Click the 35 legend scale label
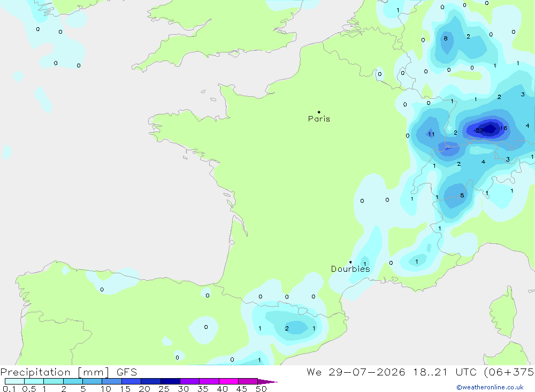Viewport: 535px width, 392px height. 203,389
